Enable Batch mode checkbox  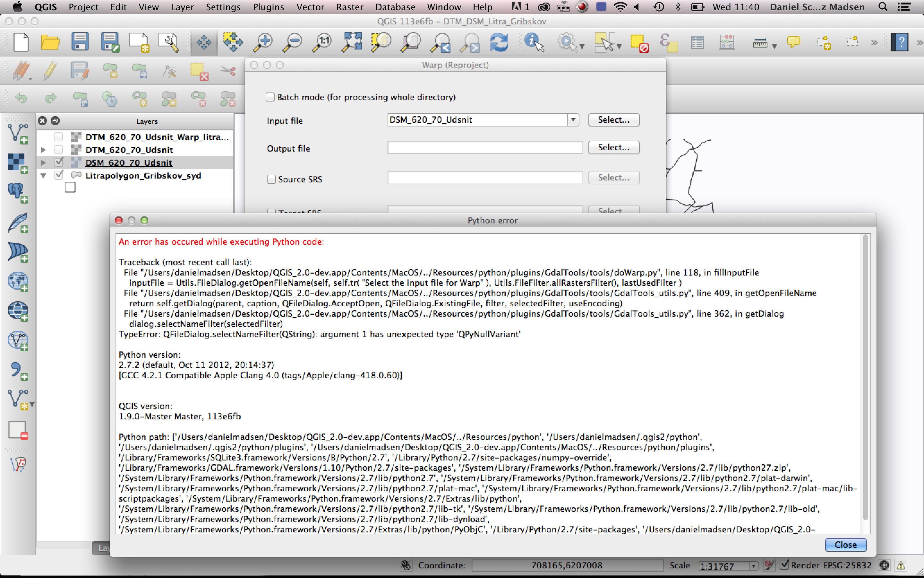pos(270,97)
